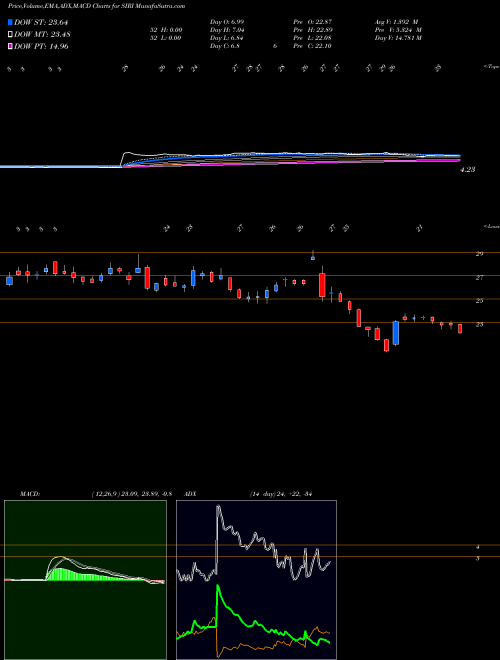Click the small blue candle near price 29
This screenshot has width=500, height=660.
pyautogui.click(x=313, y=257)
